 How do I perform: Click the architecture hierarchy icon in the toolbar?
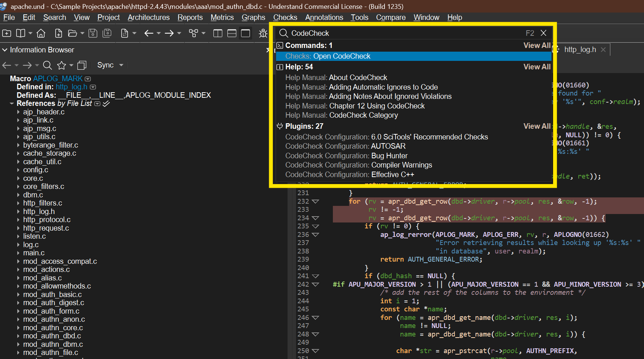[x=194, y=34]
